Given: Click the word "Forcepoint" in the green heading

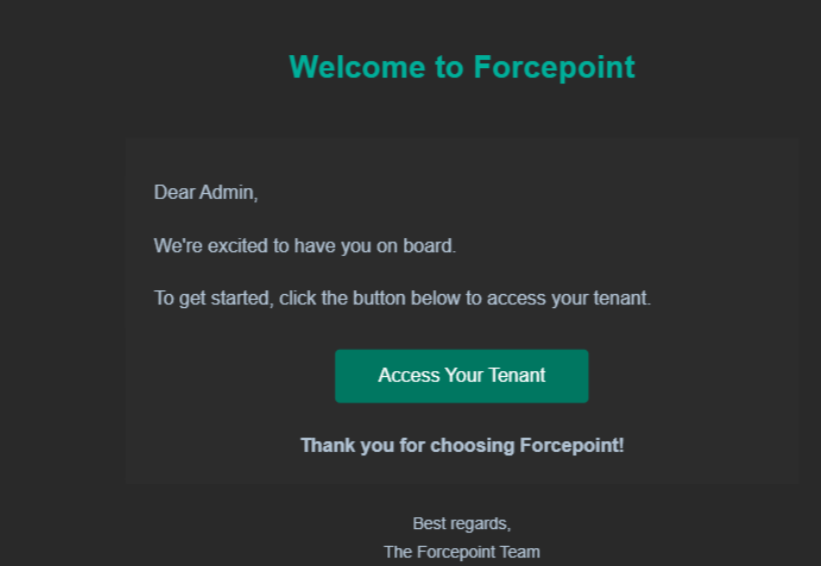Looking at the screenshot, I should click(x=554, y=67).
